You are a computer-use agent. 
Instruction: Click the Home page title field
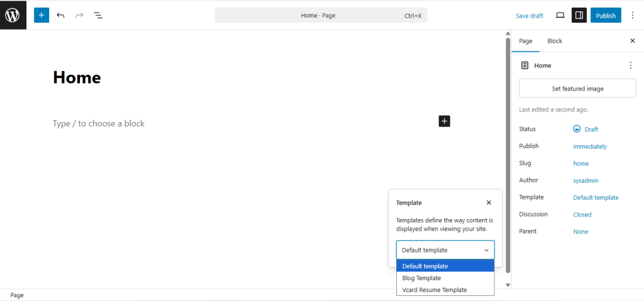[x=77, y=77]
